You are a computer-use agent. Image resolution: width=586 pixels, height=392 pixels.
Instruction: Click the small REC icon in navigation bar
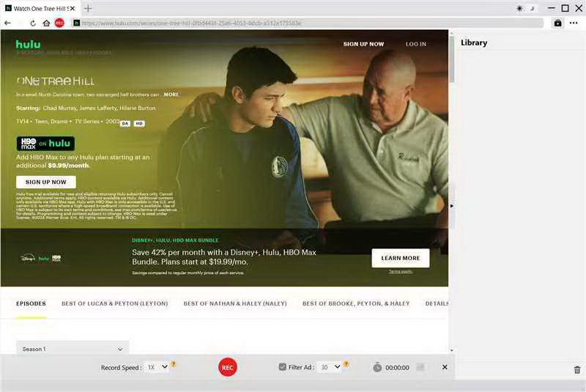coord(59,23)
